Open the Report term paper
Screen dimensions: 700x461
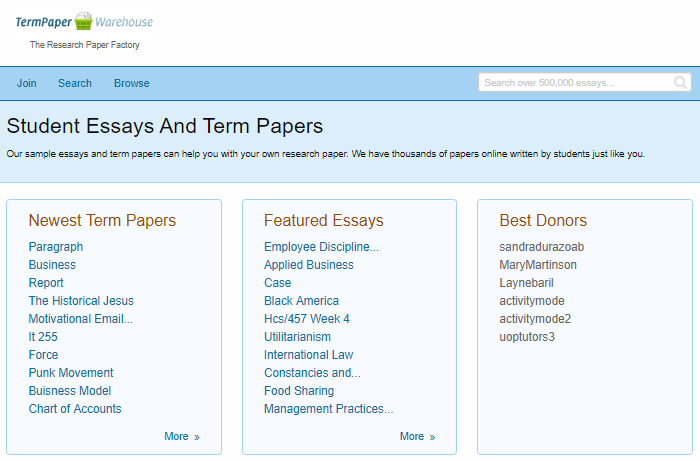[46, 283]
